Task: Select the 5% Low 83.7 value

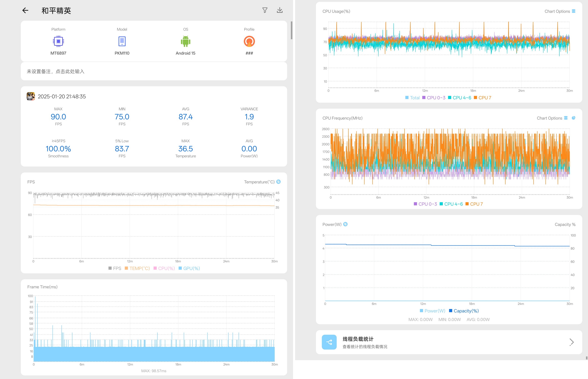Action: point(122,149)
